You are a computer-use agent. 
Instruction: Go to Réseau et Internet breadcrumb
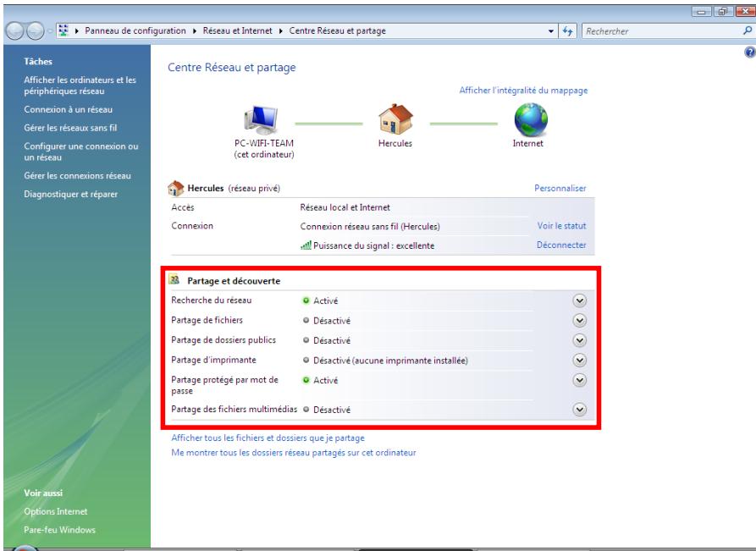237,30
